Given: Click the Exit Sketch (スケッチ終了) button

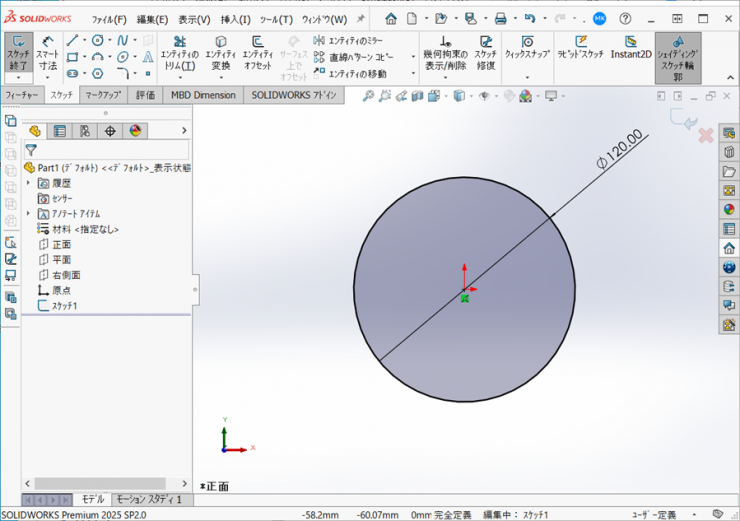Looking at the screenshot, I should point(18,54).
